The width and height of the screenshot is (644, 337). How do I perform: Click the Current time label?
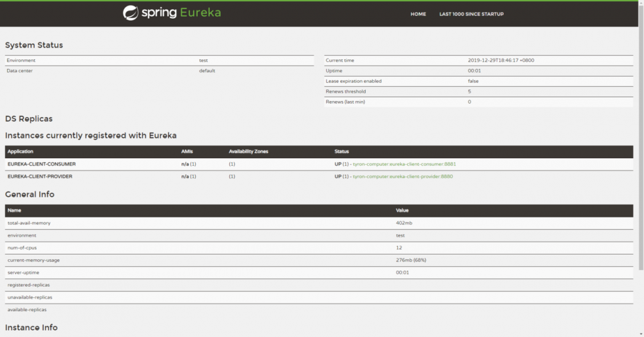coord(339,60)
